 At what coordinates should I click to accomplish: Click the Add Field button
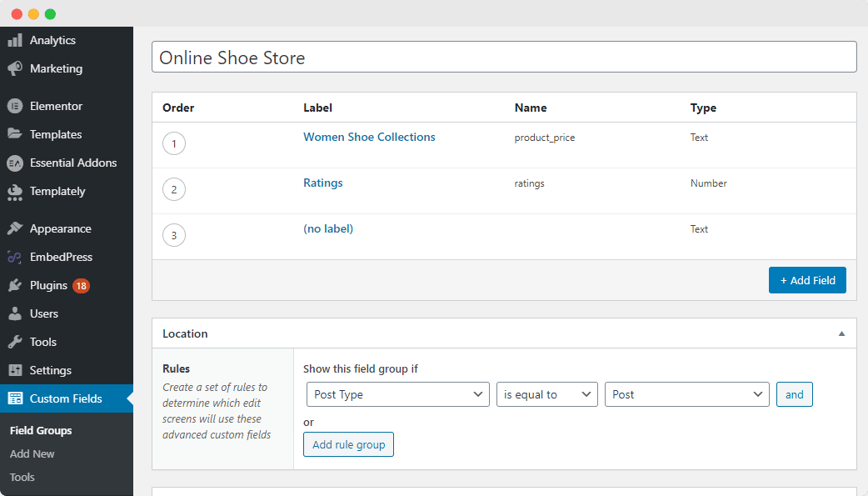point(807,280)
